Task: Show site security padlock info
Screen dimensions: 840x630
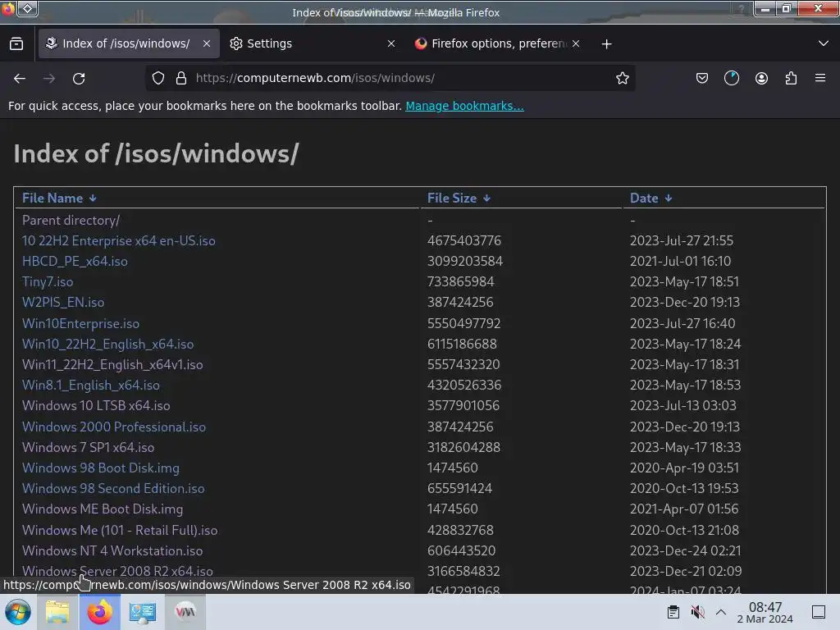Action: [x=181, y=78]
